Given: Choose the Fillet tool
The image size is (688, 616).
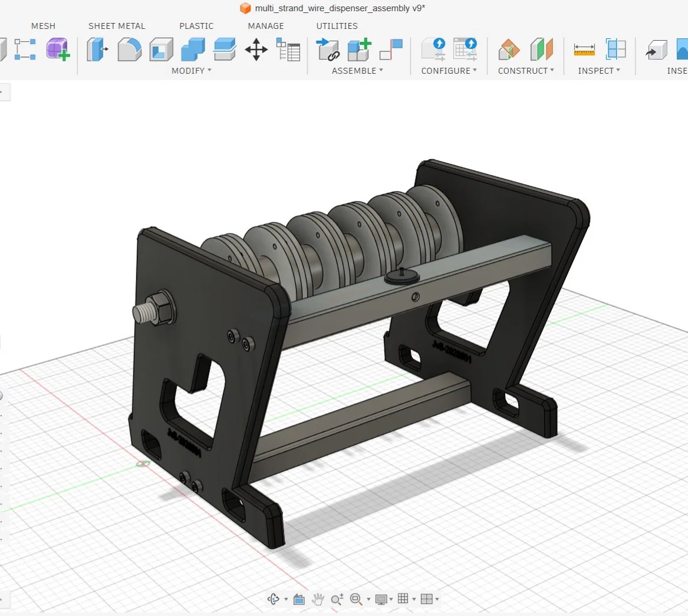Looking at the screenshot, I should pyautogui.click(x=130, y=49).
